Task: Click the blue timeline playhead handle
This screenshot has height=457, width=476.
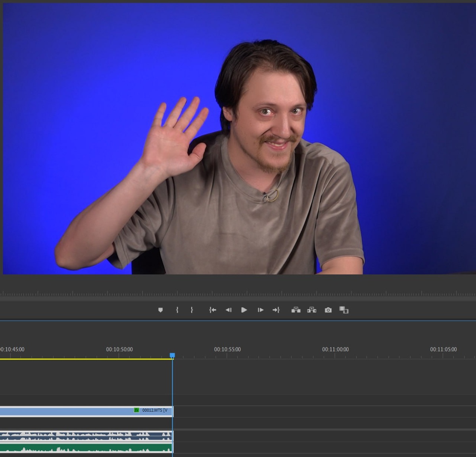Action: pos(172,356)
